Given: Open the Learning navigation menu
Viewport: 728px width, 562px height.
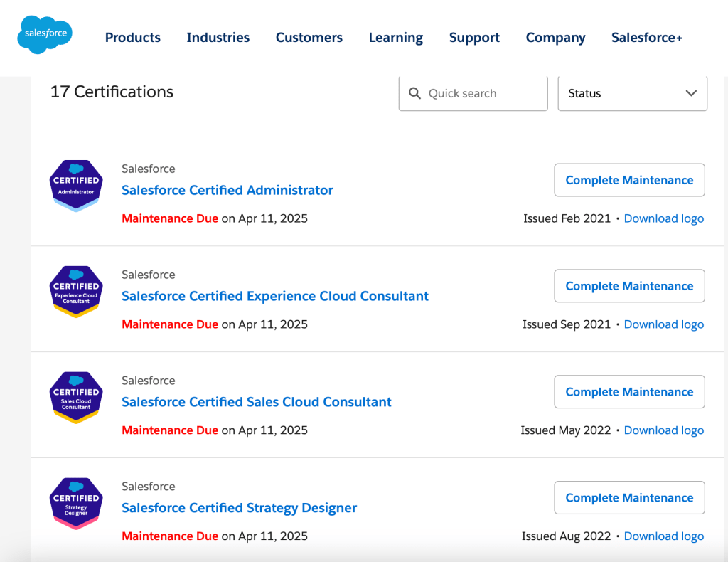Looking at the screenshot, I should click(x=395, y=38).
